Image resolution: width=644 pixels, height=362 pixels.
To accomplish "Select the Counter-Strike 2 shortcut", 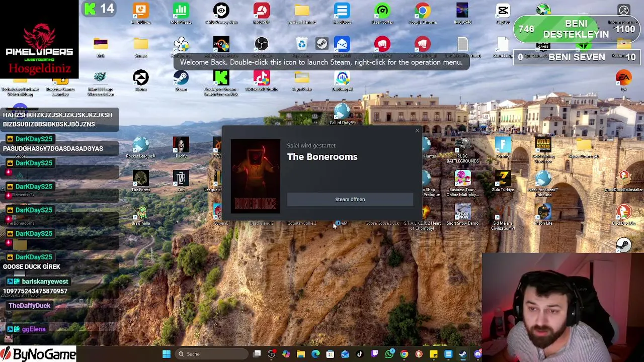I will coord(302,223).
